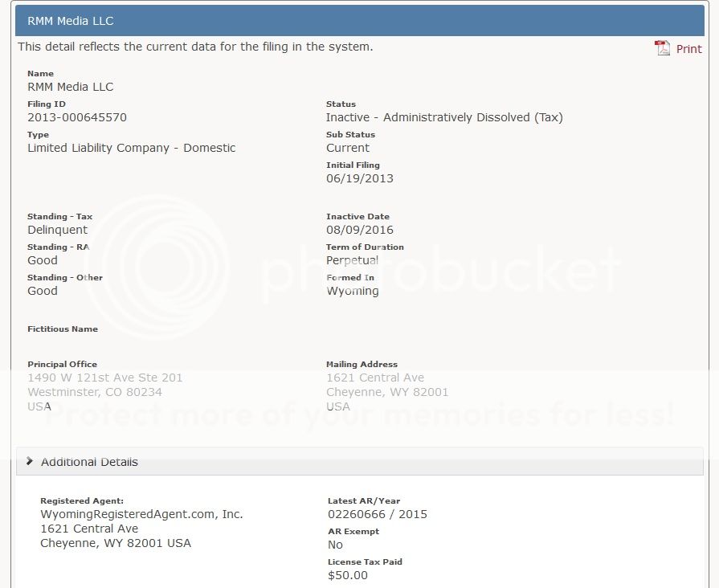
Task: Click the Inactive - Administratively Dissolved status text
Action: click(x=443, y=117)
